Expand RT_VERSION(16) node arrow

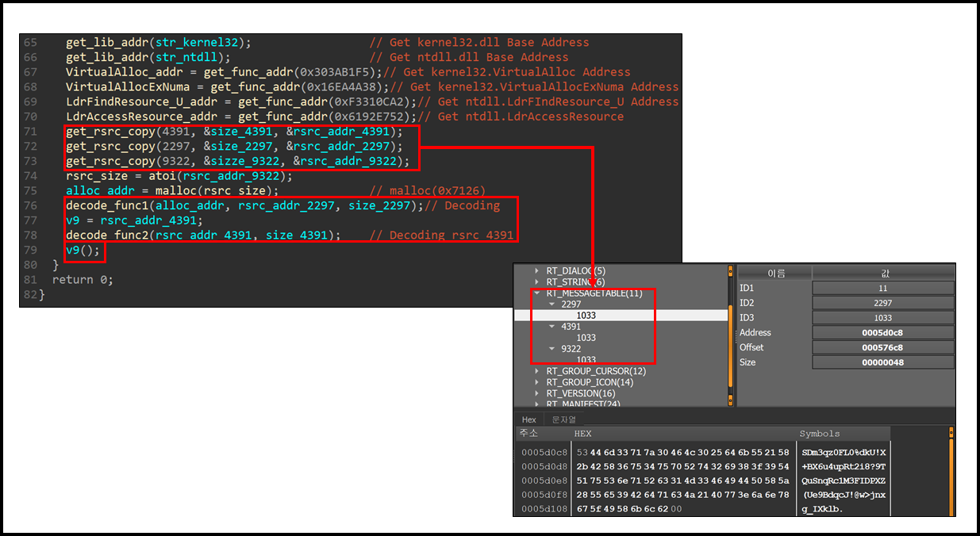click(537, 393)
